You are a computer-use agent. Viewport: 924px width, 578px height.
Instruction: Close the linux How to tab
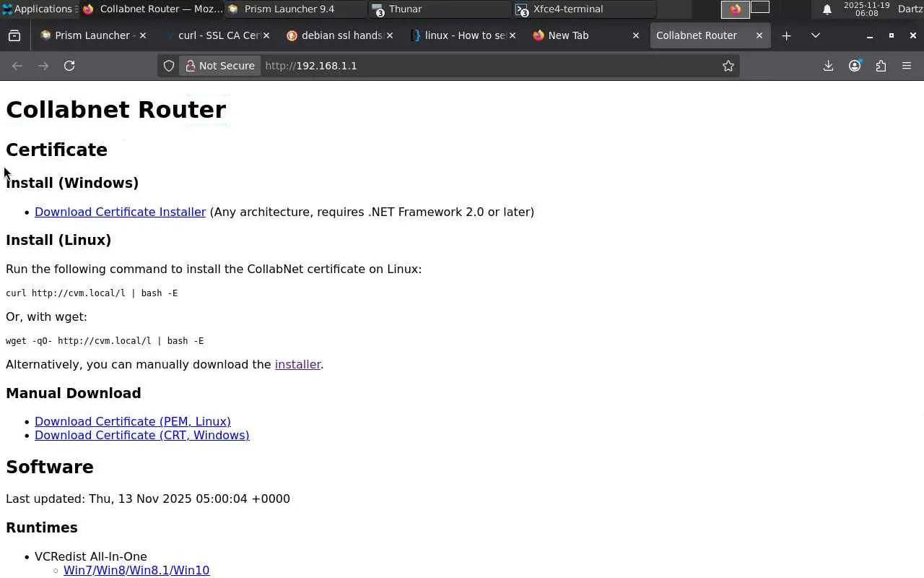513,35
